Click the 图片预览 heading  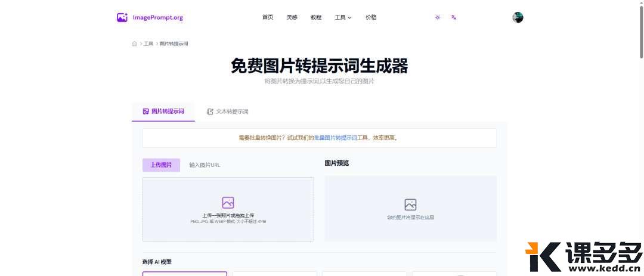coord(337,163)
